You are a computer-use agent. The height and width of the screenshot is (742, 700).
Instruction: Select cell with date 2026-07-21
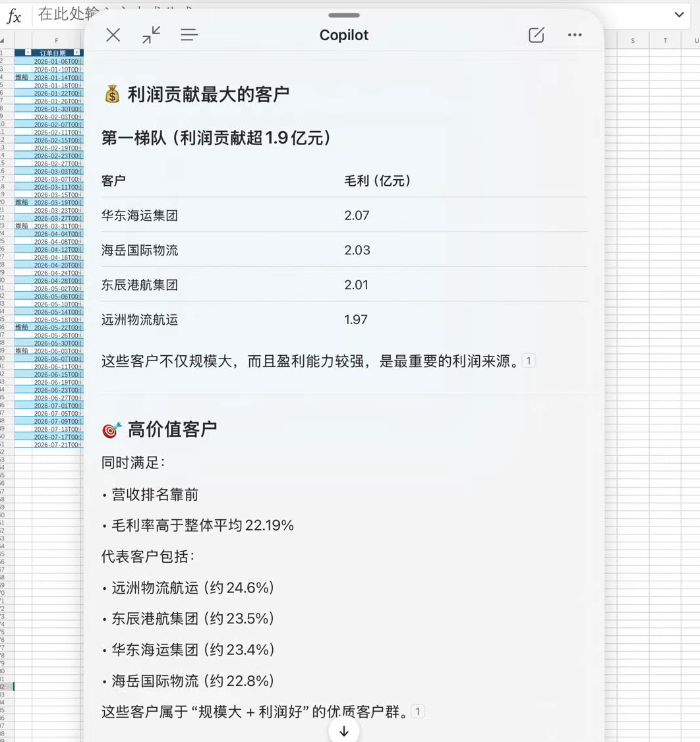(x=58, y=445)
